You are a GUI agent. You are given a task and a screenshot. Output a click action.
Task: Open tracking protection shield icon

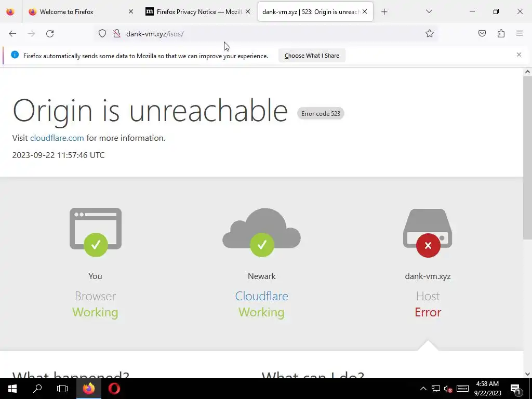tap(102, 34)
